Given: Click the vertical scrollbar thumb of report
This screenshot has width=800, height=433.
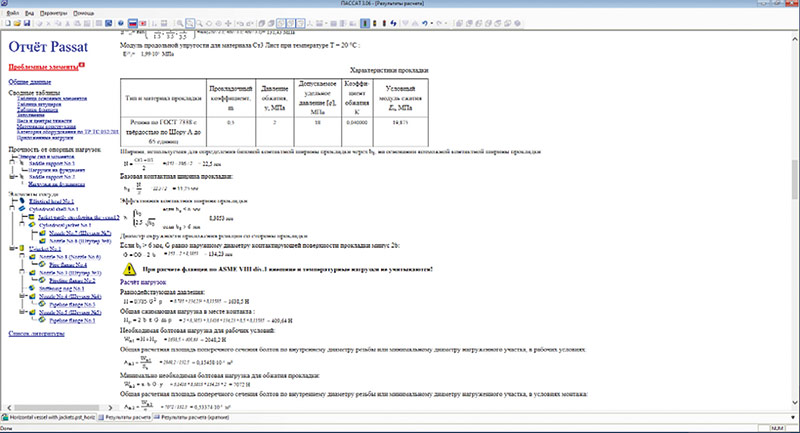Looking at the screenshot, I should click(x=795, y=180).
